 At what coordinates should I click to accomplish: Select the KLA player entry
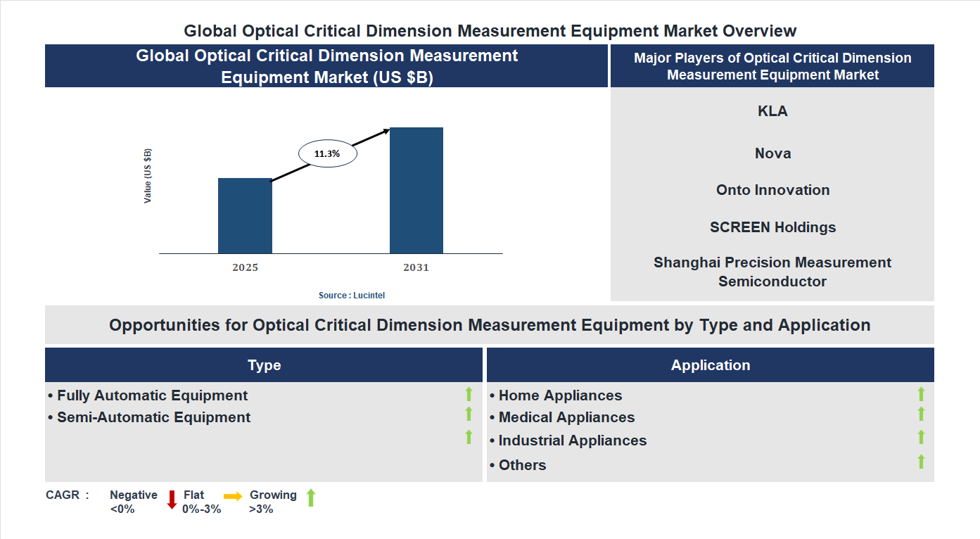pos(772,110)
